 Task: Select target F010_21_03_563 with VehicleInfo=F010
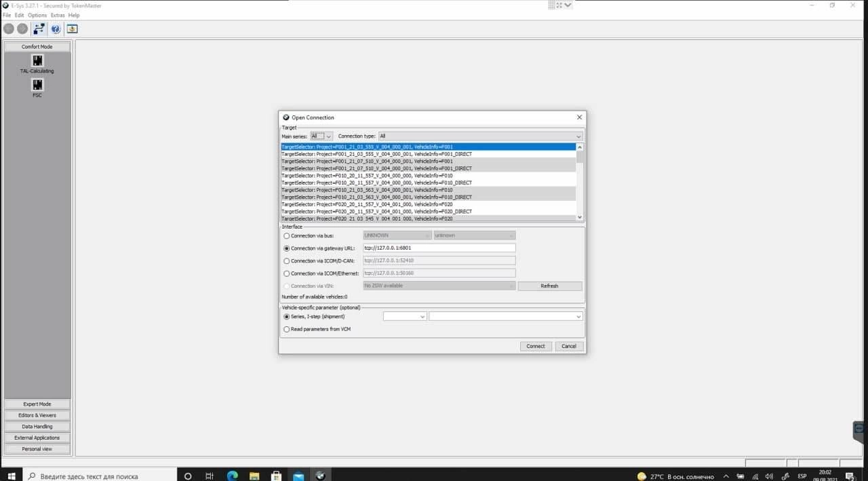point(429,190)
